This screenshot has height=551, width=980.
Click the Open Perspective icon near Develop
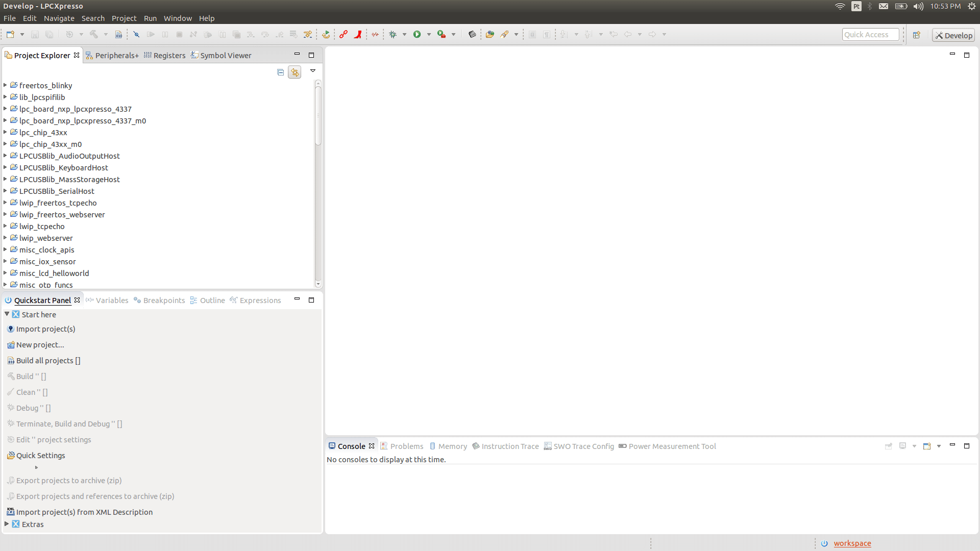917,35
